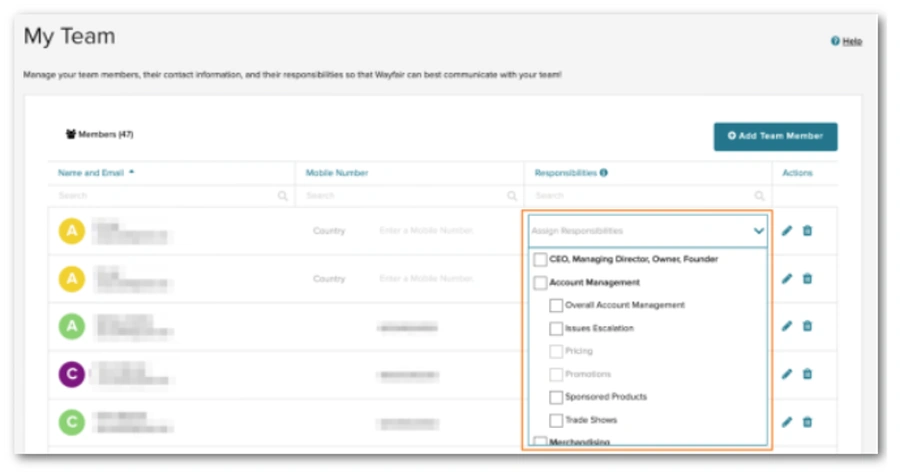Viewport: 900px width, 476px height.
Task: Delete the green A member row
Action: 808,326
